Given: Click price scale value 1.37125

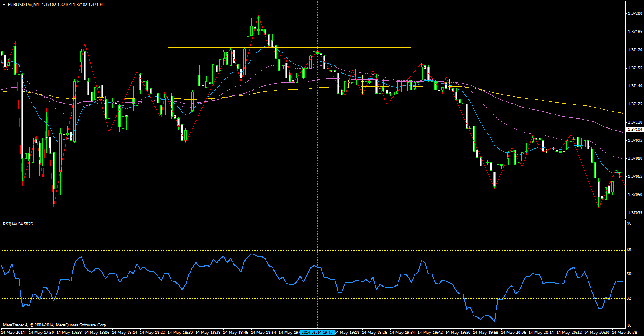Looking at the screenshot, I should (634, 104).
